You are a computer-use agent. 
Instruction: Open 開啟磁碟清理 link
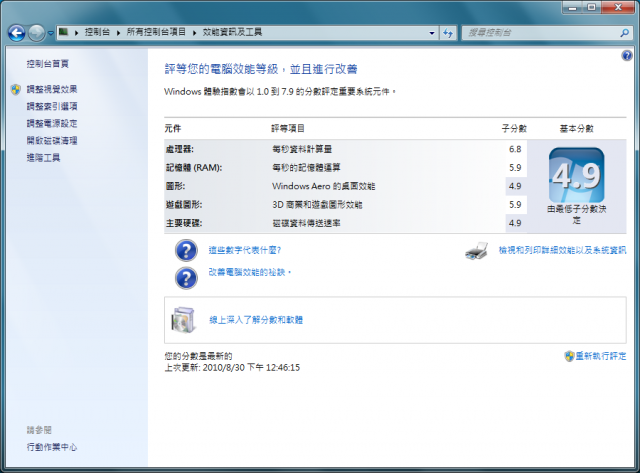[x=52, y=141]
